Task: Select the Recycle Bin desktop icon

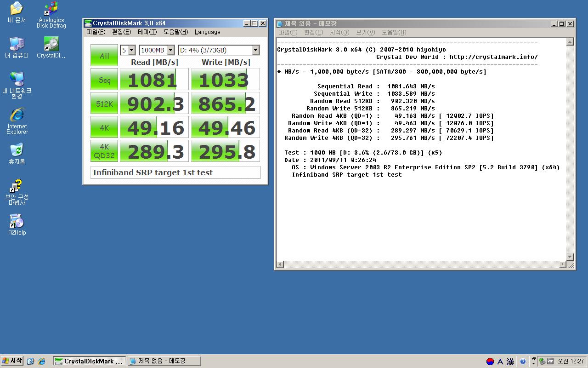Action: (17, 154)
